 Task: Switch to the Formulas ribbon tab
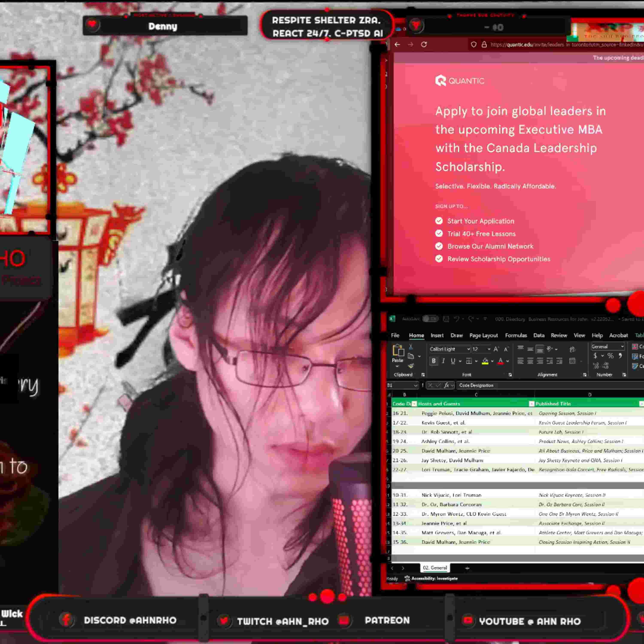tap(516, 335)
